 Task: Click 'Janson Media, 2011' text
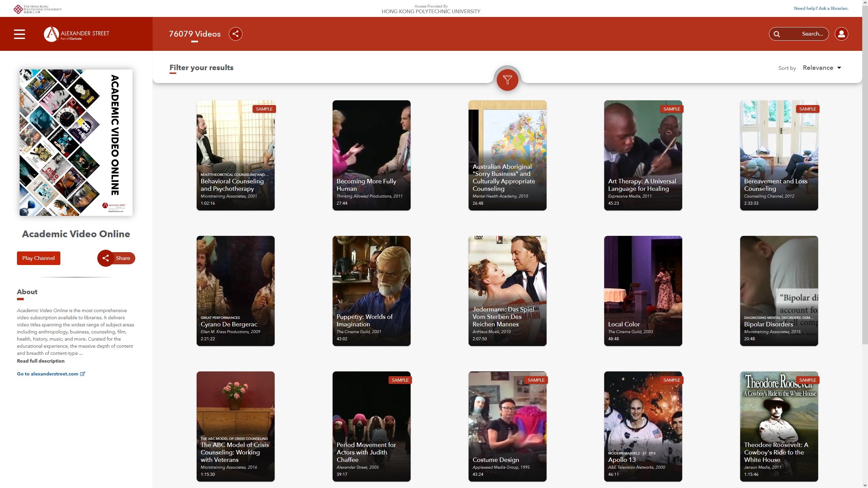tap(763, 467)
